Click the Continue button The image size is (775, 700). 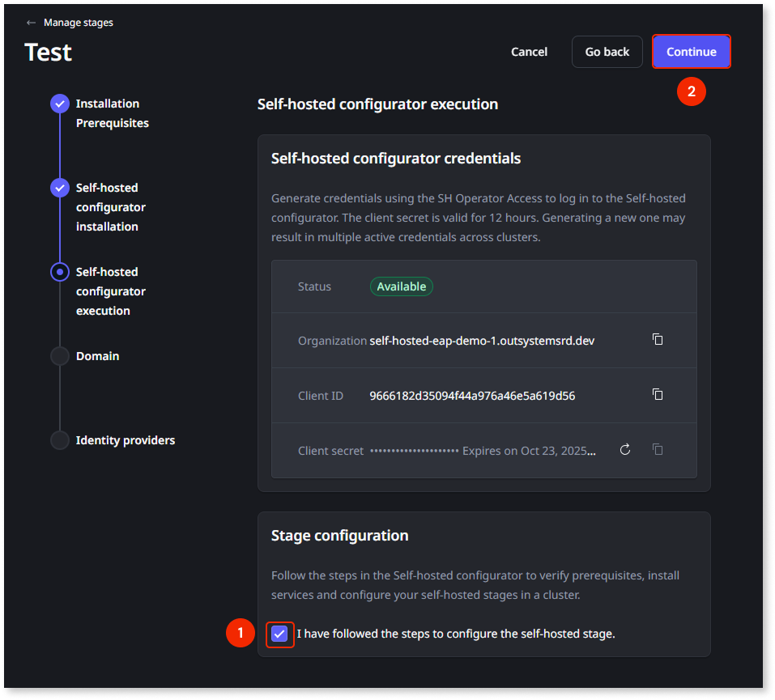point(691,52)
